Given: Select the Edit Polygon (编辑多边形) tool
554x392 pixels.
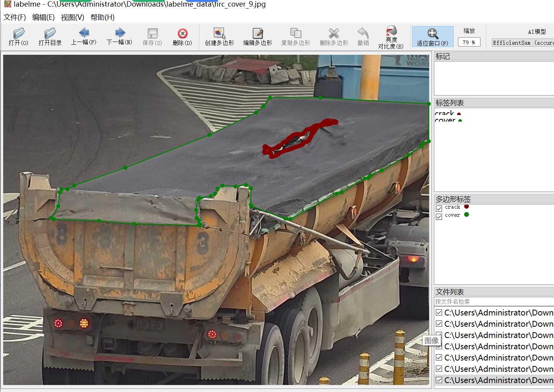Looking at the screenshot, I should click(x=257, y=37).
